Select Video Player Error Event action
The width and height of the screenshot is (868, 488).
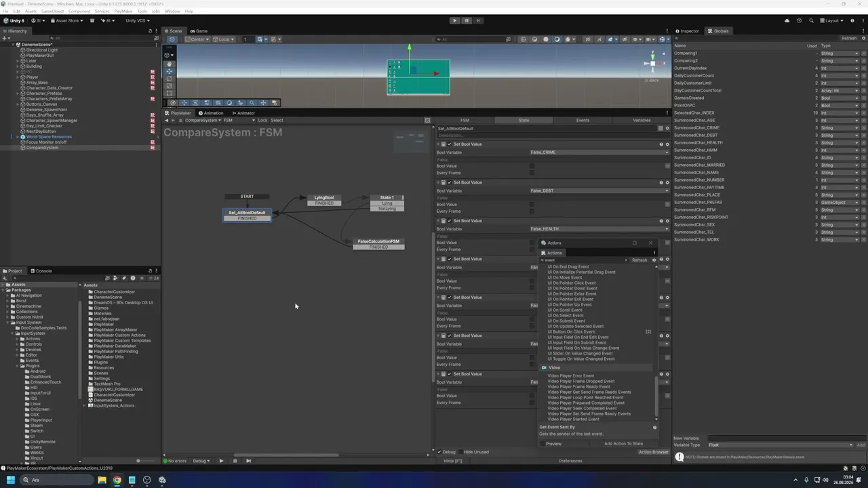(x=570, y=375)
